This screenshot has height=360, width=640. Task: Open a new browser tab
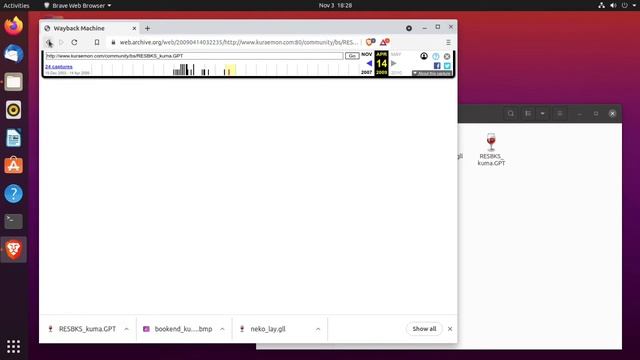tap(147, 29)
